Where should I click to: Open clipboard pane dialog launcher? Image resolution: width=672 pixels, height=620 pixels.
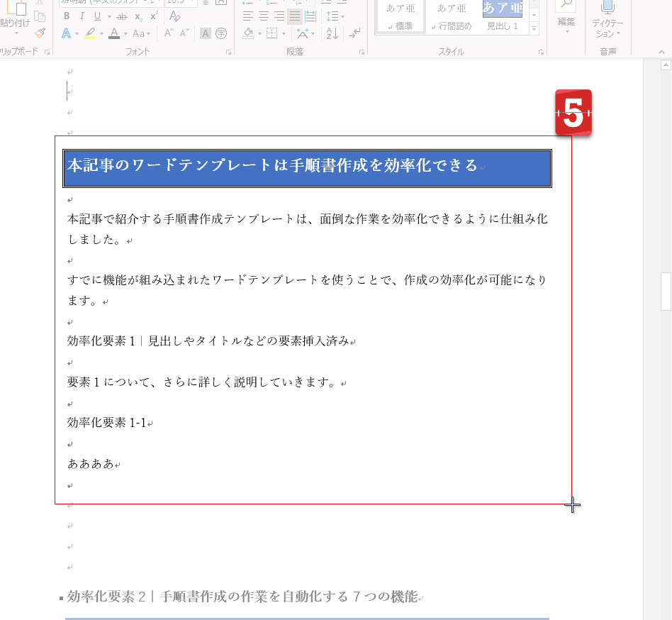(47, 52)
